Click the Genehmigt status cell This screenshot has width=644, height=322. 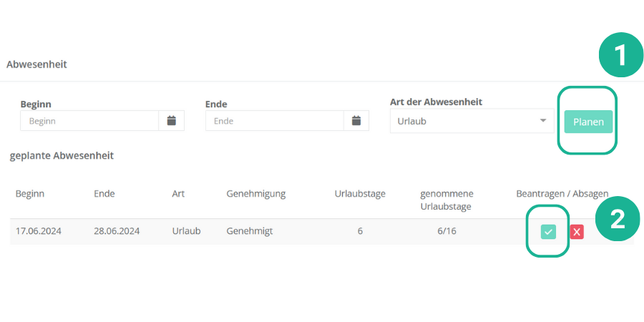coord(249,231)
